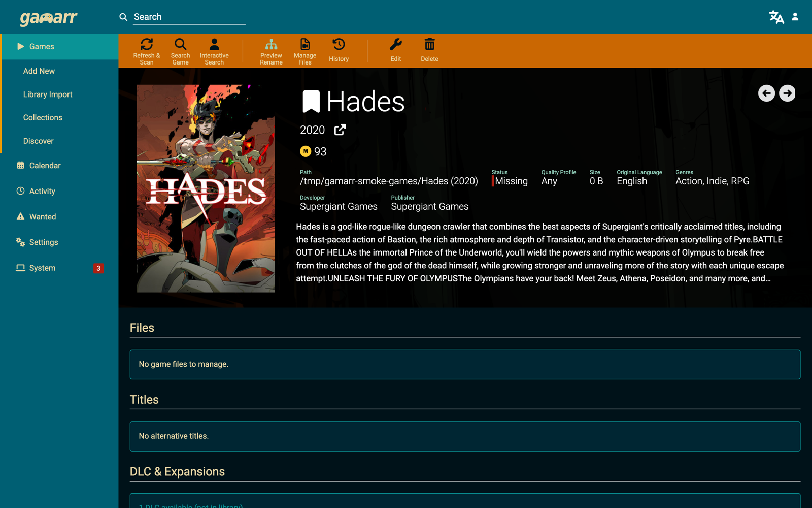This screenshot has width=812, height=508.
Task: Click the Search Game magnifier icon
Action: click(x=180, y=45)
